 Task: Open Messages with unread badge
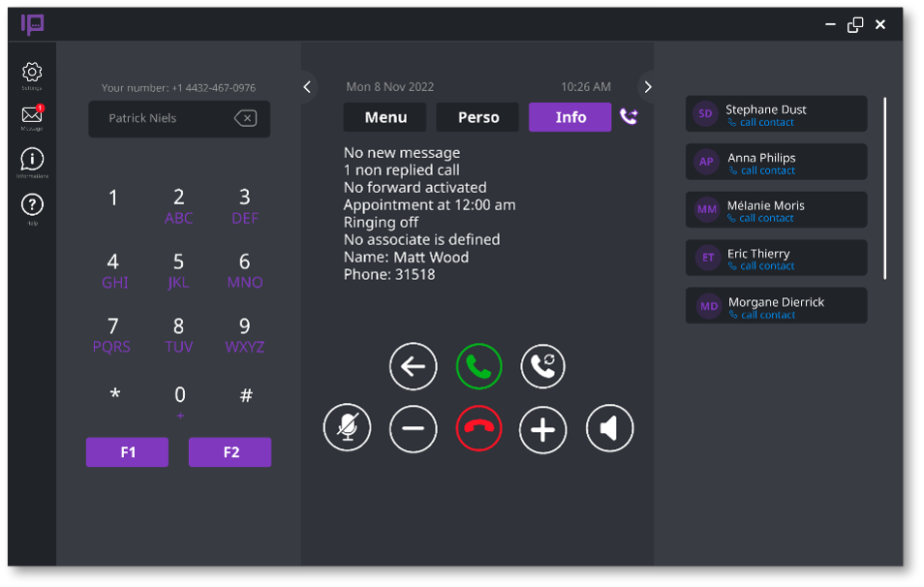click(32, 116)
